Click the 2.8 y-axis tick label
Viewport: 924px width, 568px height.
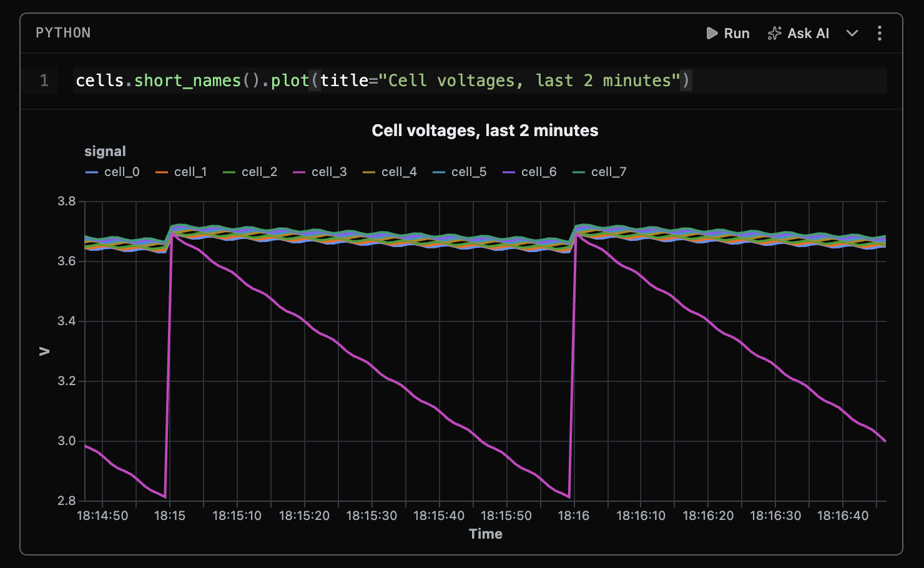point(67,501)
